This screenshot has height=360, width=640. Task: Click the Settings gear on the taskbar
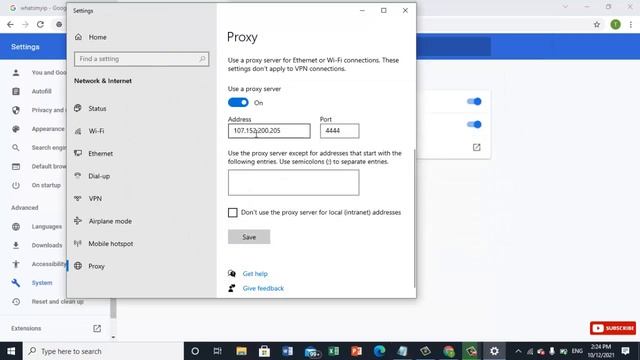tap(494, 351)
